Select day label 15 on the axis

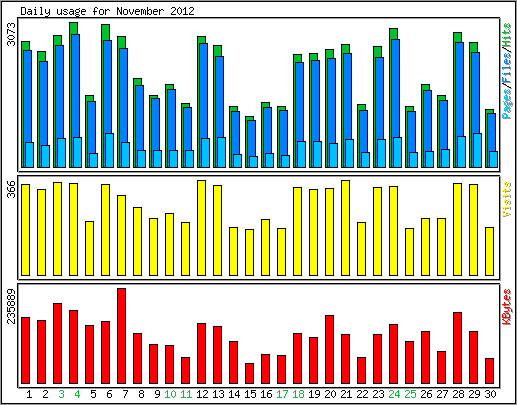[x=250, y=394]
